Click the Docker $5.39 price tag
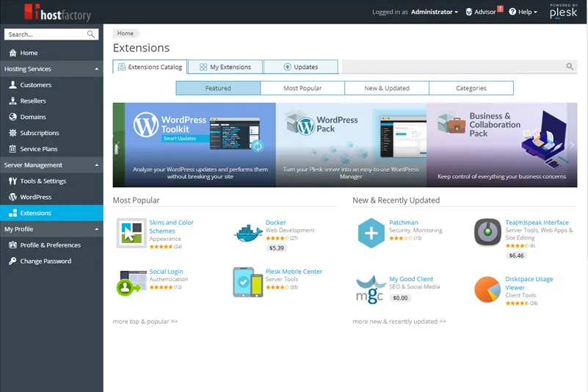The image size is (588, 392). pyautogui.click(x=276, y=248)
